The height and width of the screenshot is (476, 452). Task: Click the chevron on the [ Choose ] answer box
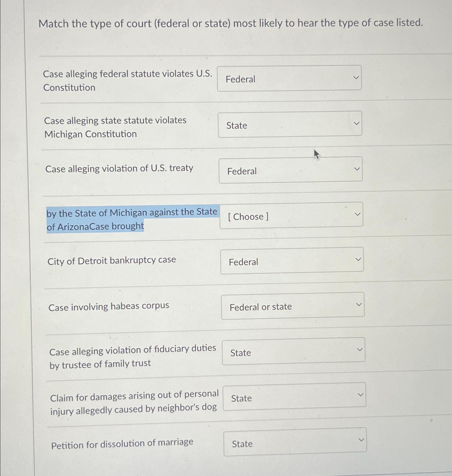pyautogui.click(x=357, y=214)
